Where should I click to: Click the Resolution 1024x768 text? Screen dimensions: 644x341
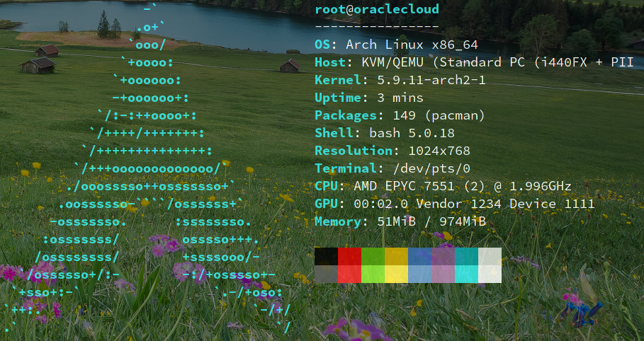pyautogui.click(x=392, y=151)
